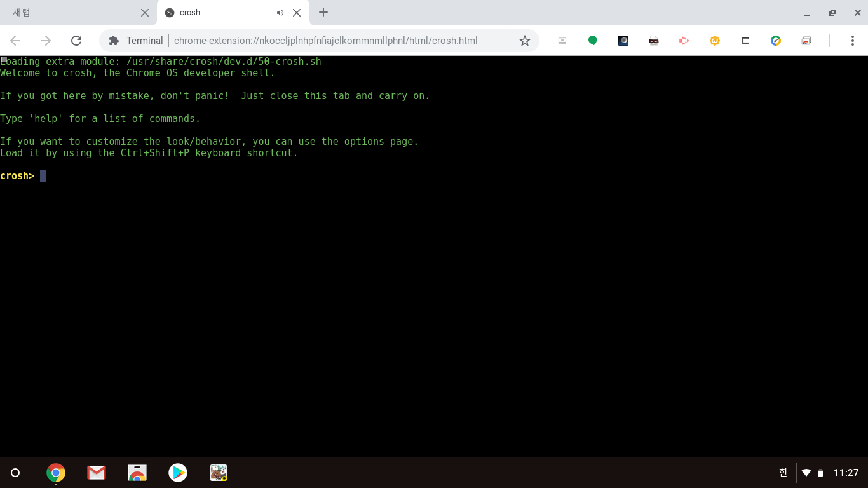Open Gmail from the shelf
This screenshot has width=868, height=488.
[97, 473]
